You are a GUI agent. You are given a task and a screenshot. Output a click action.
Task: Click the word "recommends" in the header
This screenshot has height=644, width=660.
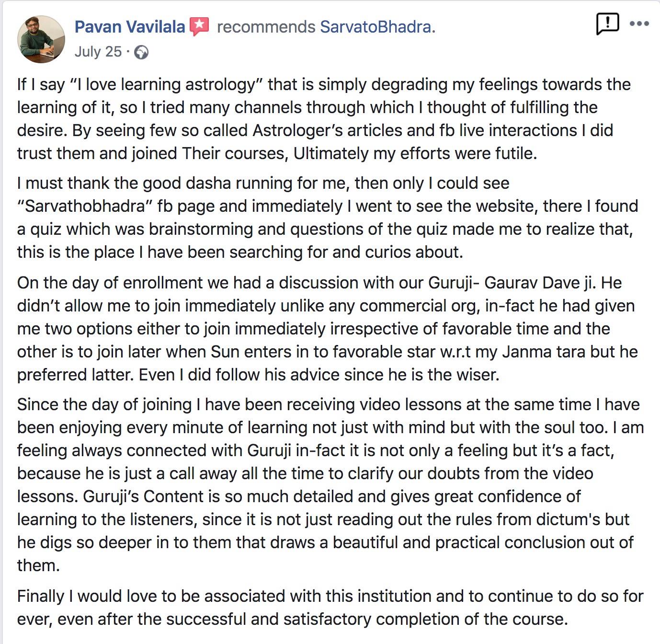point(266,27)
